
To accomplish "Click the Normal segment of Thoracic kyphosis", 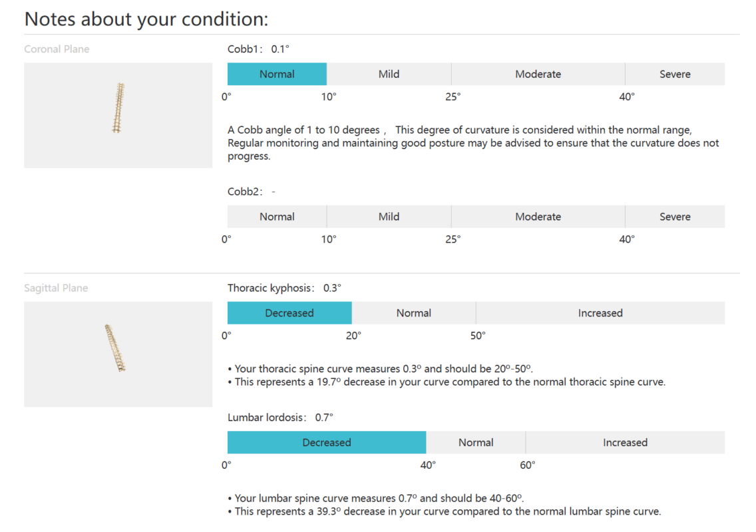I will (x=414, y=313).
